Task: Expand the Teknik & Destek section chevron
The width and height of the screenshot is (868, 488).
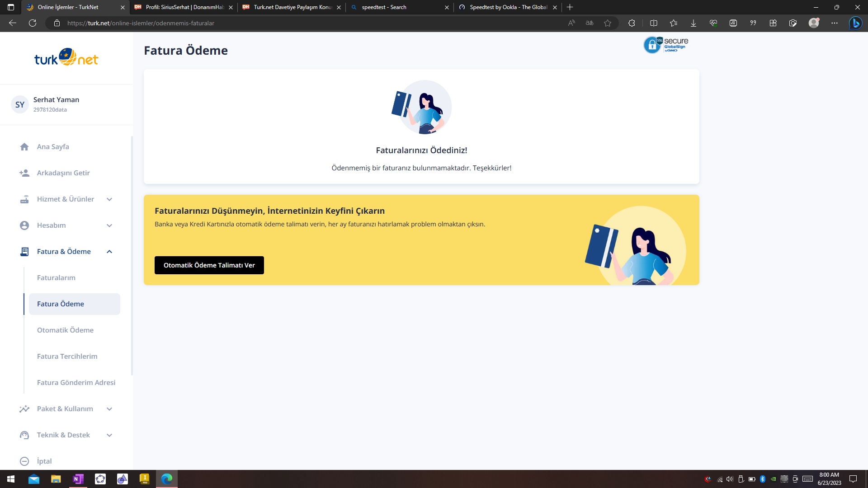Action: pos(109,435)
